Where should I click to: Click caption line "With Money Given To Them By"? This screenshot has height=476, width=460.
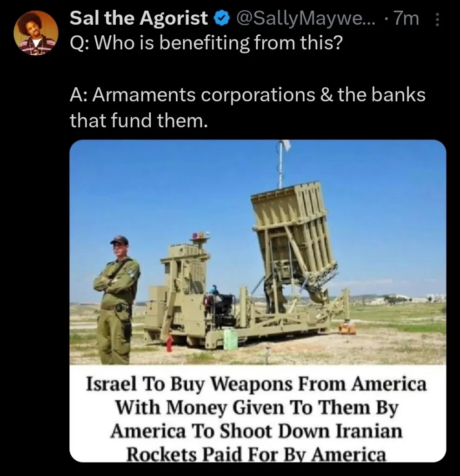point(257,407)
